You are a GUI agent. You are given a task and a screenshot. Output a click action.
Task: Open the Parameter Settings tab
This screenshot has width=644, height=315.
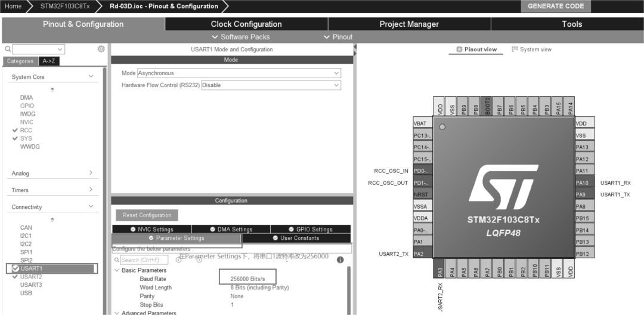(x=176, y=238)
